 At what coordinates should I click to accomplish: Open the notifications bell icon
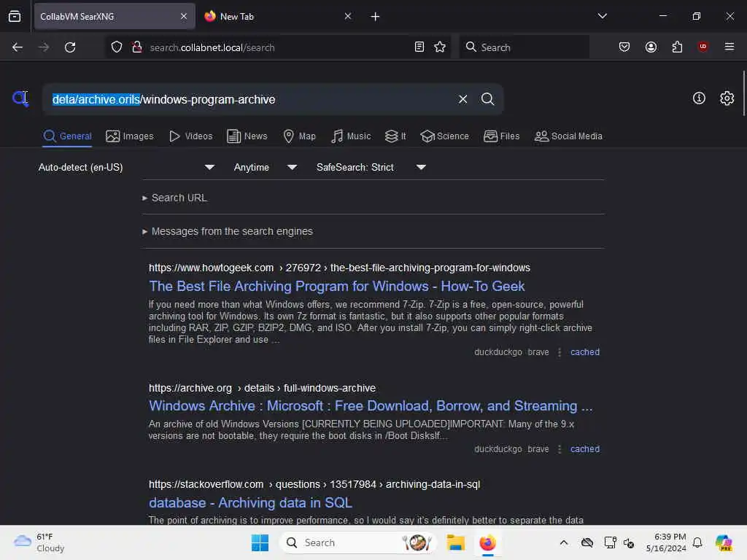click(x=697, y=542)
